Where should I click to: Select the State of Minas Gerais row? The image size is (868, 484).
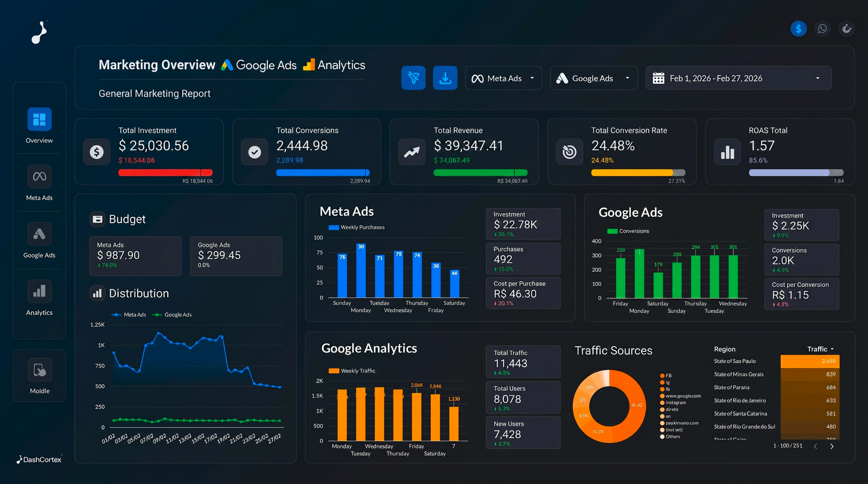(776, 375)
